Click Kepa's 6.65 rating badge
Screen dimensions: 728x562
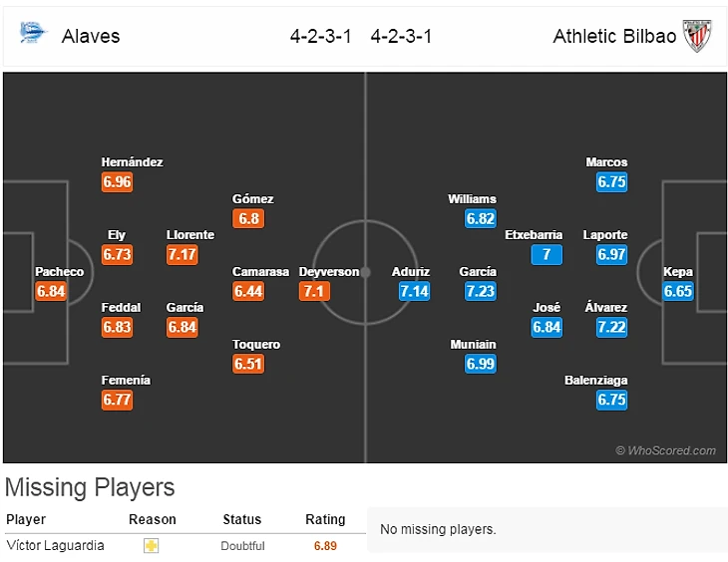tap(679, 291)
